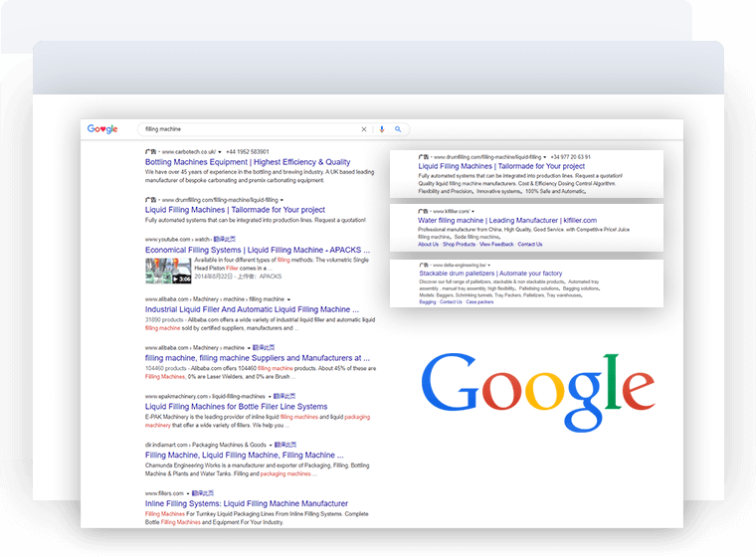Click 'Contact Us' sitelink in delta-engineering ad
756x557 pixels.
pos(451,302)
